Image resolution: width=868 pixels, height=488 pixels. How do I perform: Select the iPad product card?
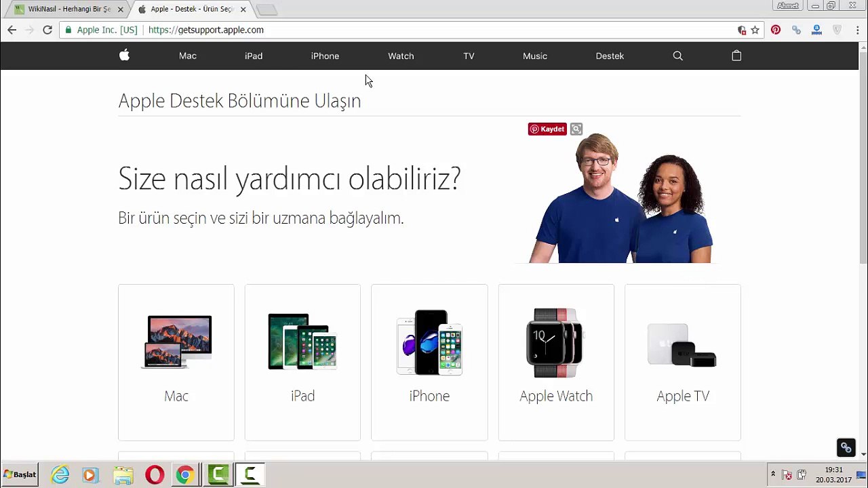pos(302,363)
